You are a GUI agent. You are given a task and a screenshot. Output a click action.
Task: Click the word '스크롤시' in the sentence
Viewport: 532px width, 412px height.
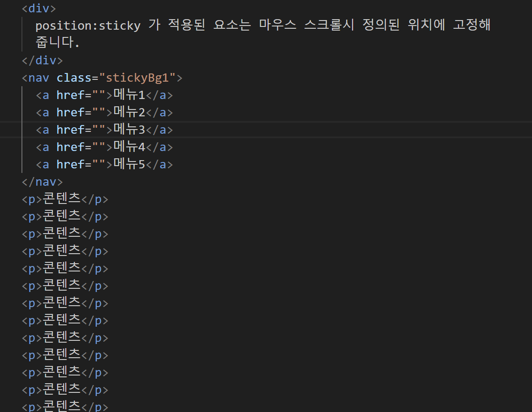[x=329, y=25]
